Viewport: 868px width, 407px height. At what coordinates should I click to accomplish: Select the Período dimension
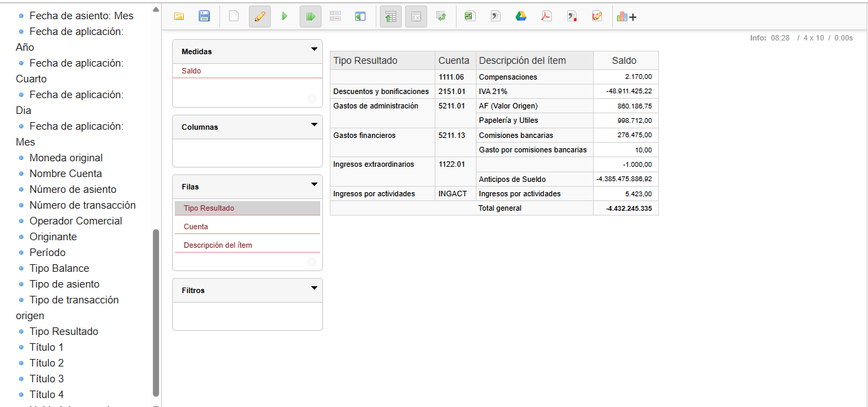pyautogui.click(x=47, y=253)
